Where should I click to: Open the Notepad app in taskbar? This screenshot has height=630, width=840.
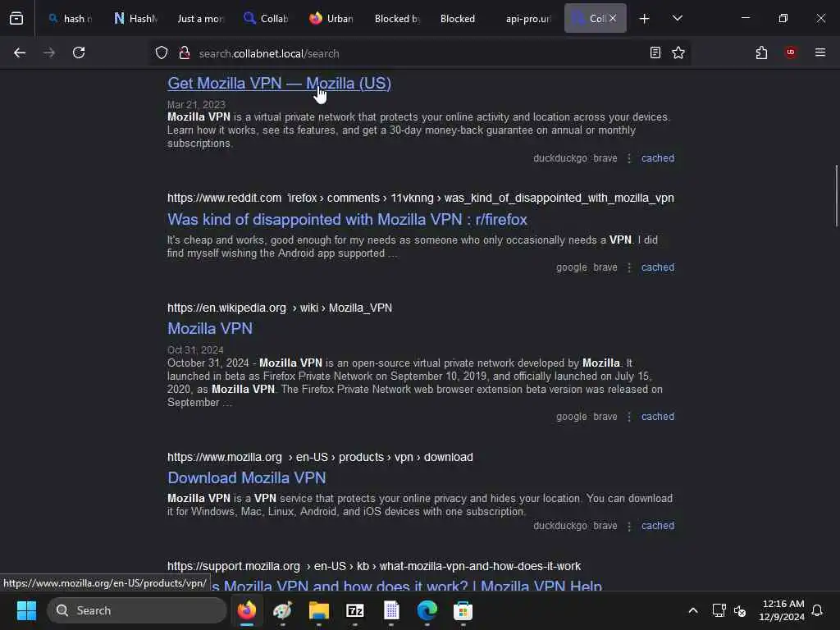(391, 610)
